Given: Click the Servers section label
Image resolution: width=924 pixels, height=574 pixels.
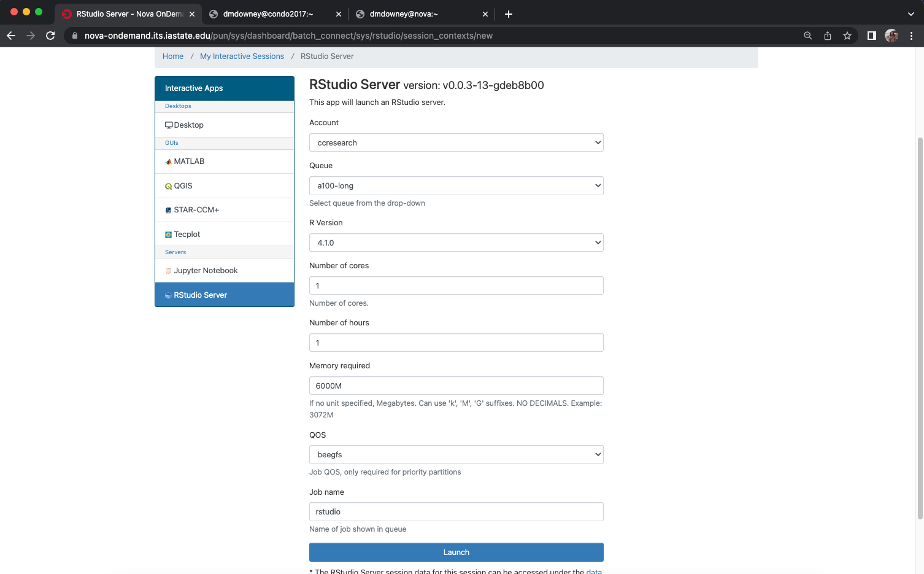Looking at the screenshot, I should pyautogui.click(x=175, y=252).
